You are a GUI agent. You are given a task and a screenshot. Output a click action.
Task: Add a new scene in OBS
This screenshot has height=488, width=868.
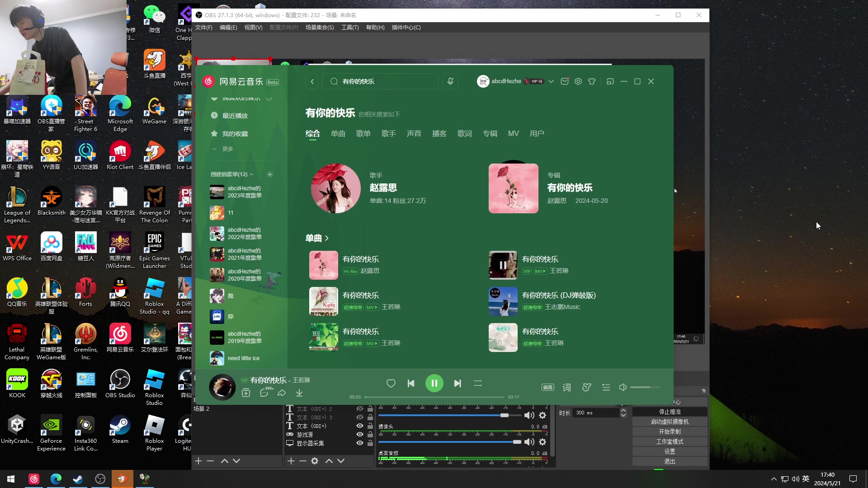point(198,461)
